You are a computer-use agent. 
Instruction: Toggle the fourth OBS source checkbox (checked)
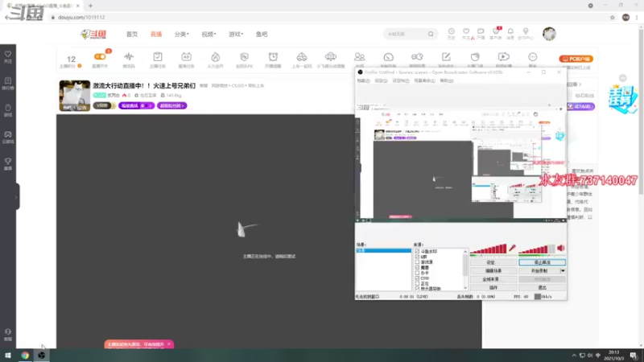tap(417, 267)
